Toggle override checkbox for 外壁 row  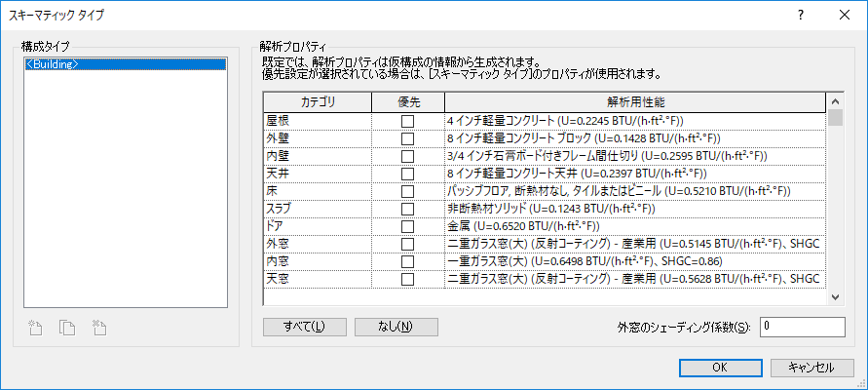tap(407, 138)
